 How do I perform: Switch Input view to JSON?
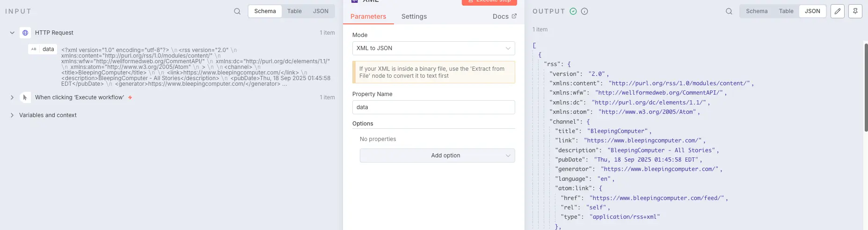[x=321, y=11]
